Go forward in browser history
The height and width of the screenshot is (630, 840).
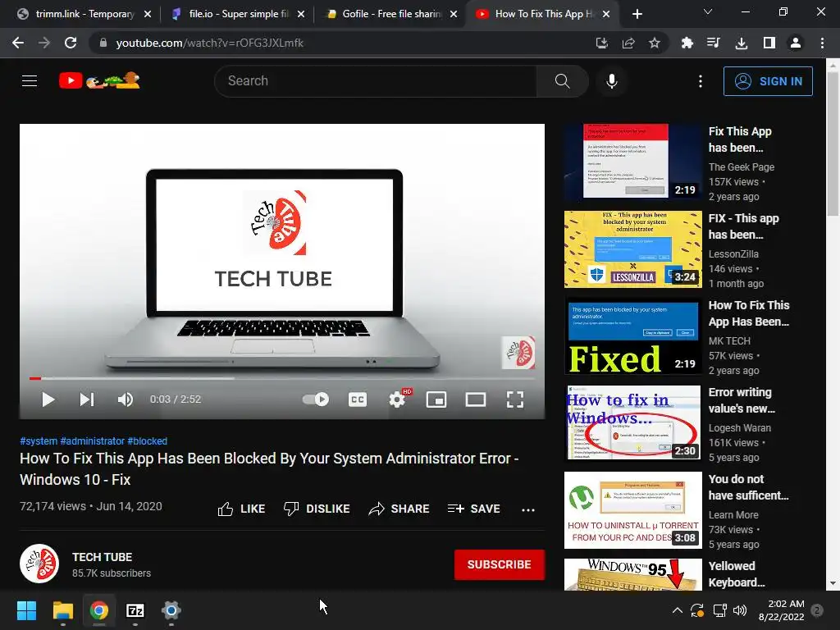(44, 43)
